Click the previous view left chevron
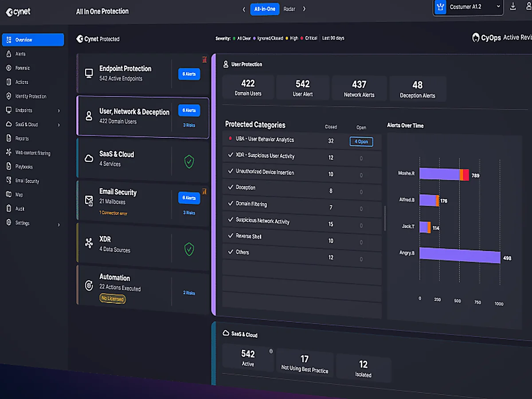Screen dimensions: 532x399 tap(244, 9)
